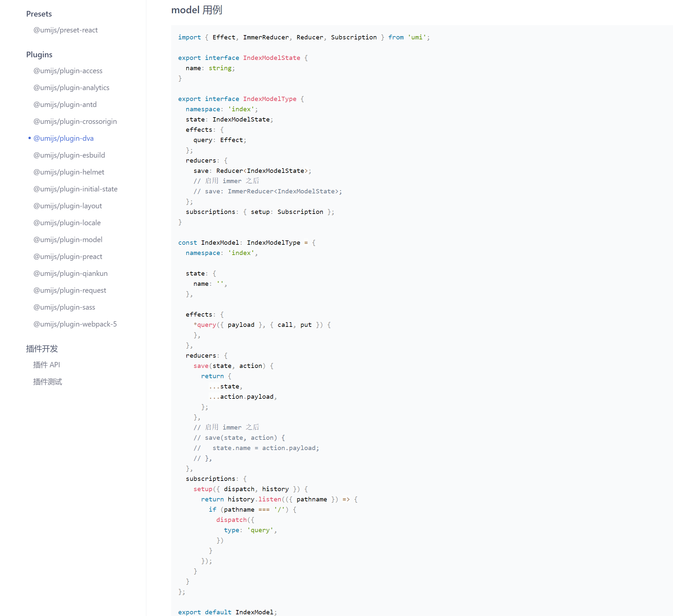
Task: Open the @umijs/preset-react sidebar link
Action: tap(66, 30)
